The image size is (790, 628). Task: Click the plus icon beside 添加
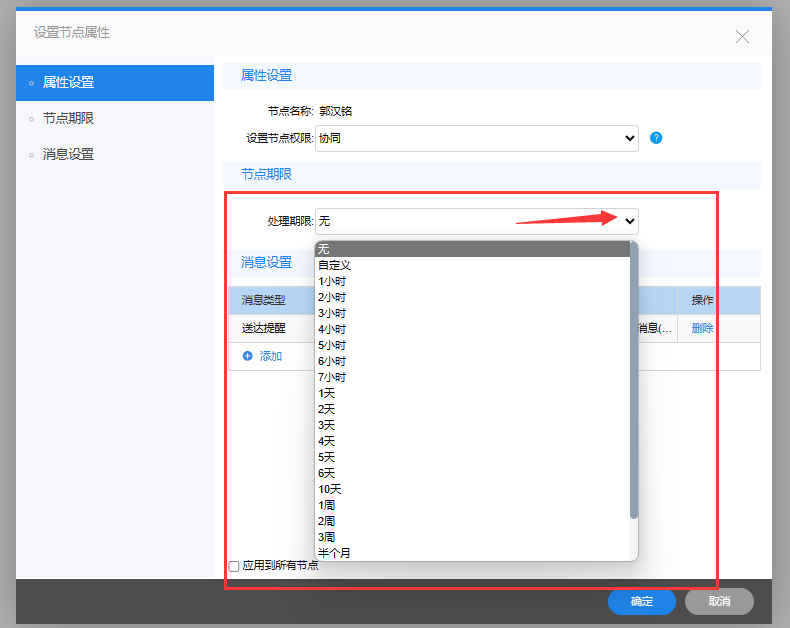click(x=248, y=356)
